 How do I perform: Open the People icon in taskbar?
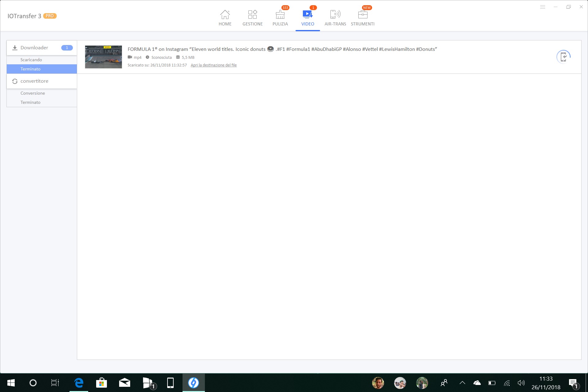click(x=444, y=383)
